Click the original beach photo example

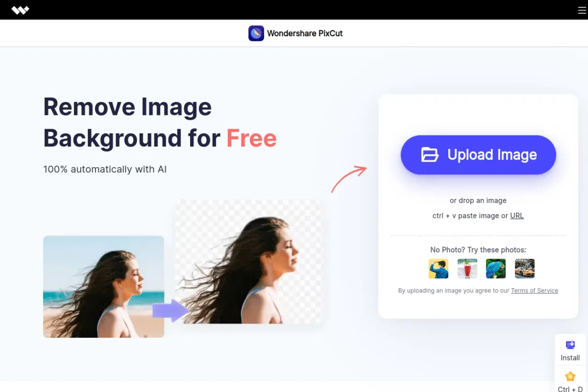click(103, 287)
